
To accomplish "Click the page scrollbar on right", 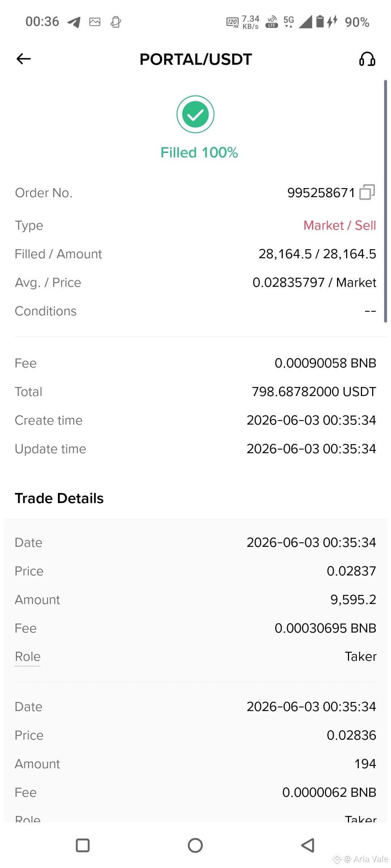I will tap(386, 201).
